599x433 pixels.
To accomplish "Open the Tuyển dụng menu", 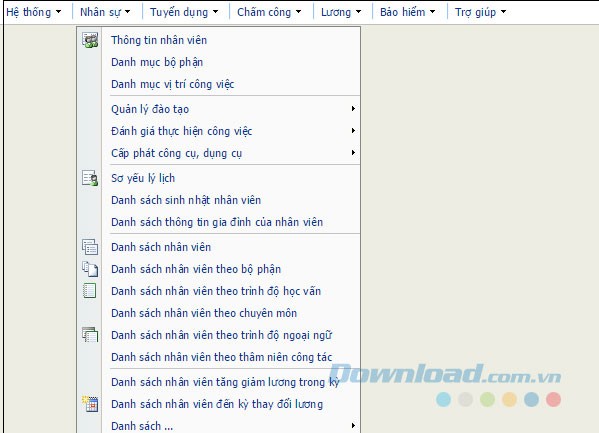I will click(184, 12).
